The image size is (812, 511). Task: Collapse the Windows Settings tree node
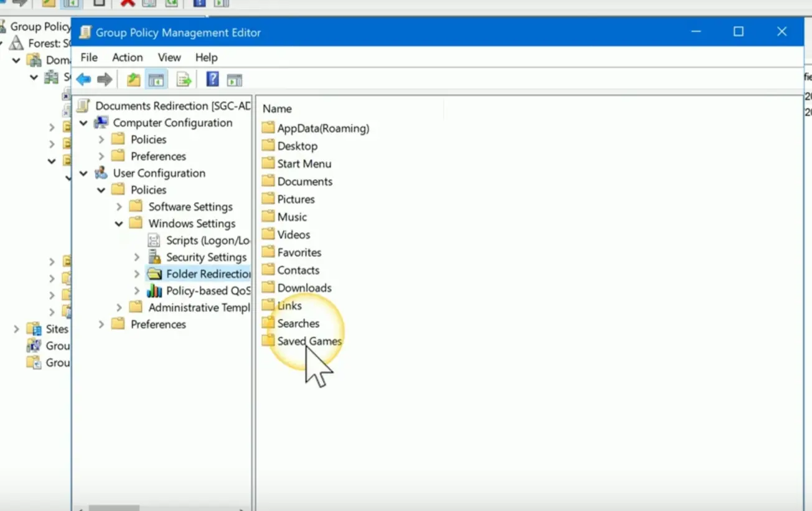click(x=119, y=223)
